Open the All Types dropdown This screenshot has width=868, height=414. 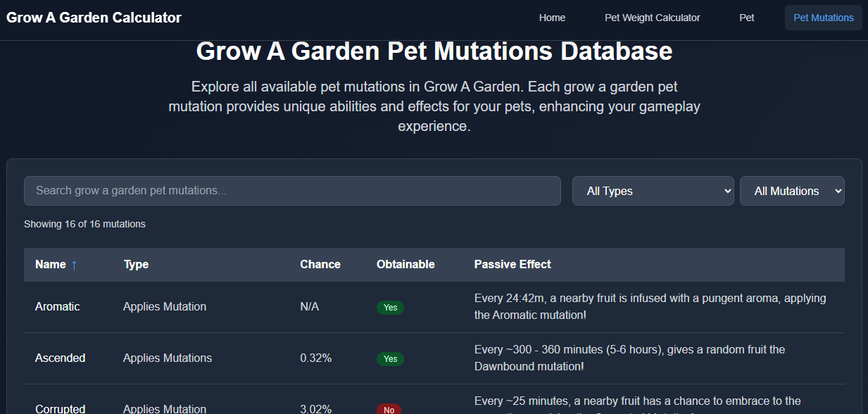pos(653,191)
